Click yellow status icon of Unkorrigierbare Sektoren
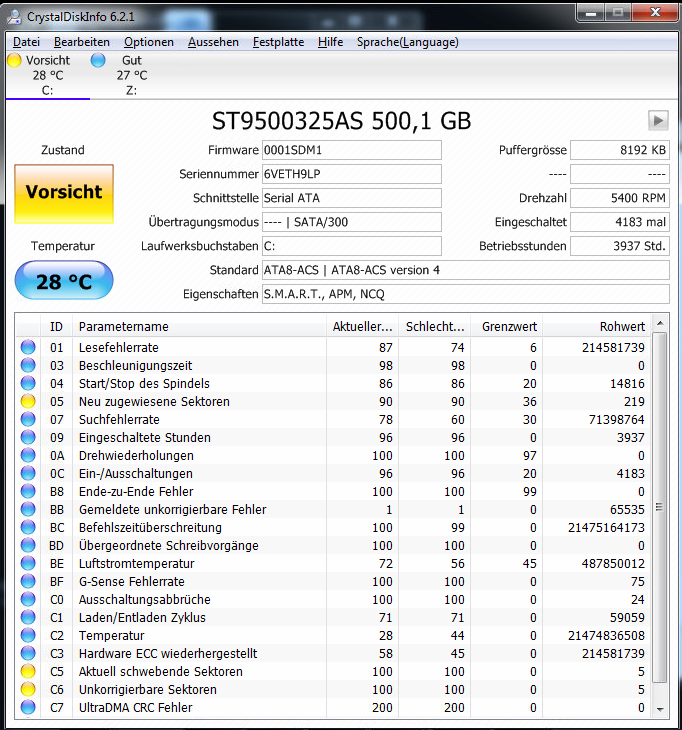 28,689
